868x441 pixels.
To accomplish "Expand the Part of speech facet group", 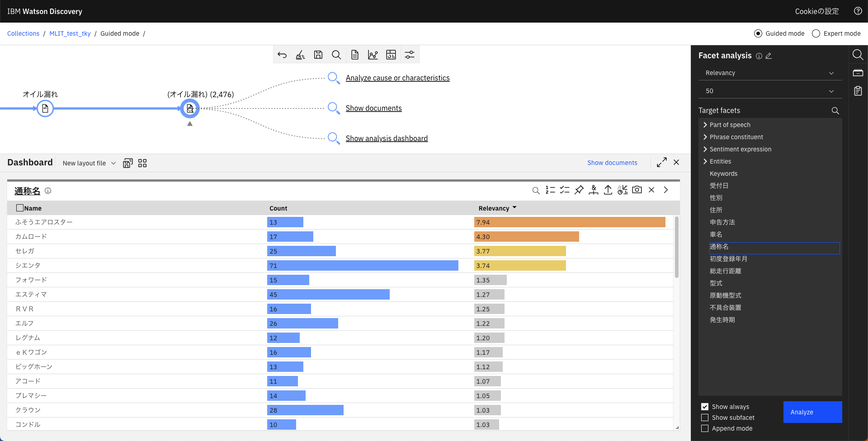I will pyautogui.click(x=705, y=125).
